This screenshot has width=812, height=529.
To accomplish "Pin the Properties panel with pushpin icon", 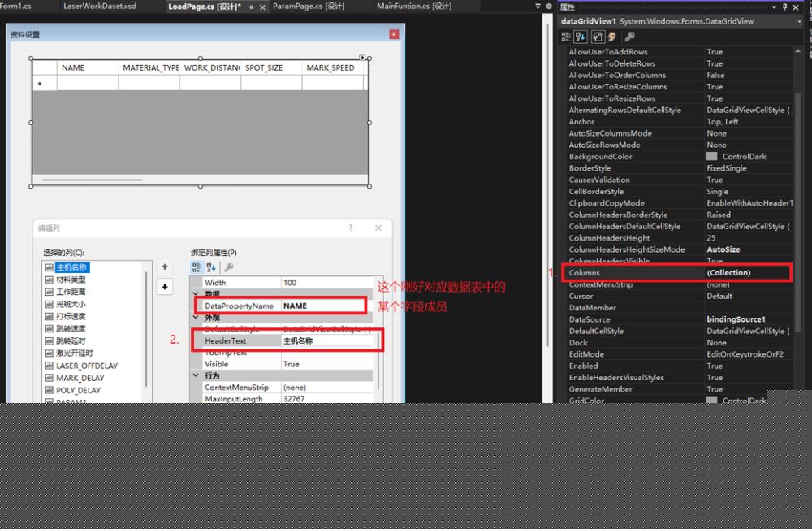I will tap(784, 7).
